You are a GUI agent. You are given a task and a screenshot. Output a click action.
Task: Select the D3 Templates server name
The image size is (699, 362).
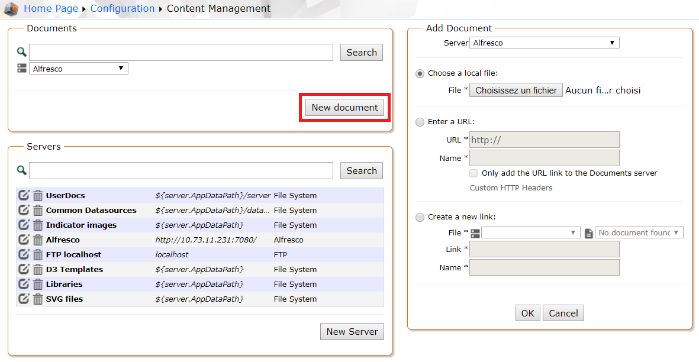[x=74, y=269]
